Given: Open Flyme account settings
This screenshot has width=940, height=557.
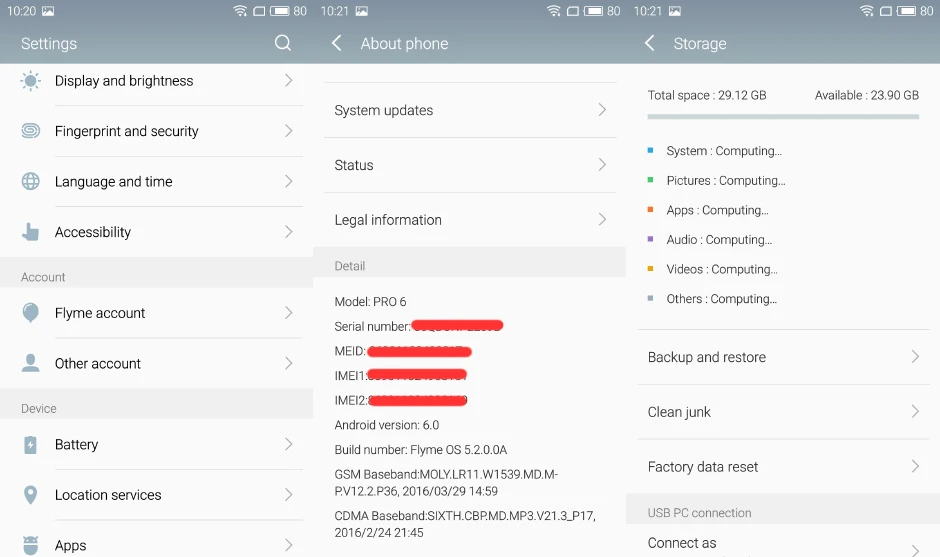Looking at the screenshot, I should [156, 313].
